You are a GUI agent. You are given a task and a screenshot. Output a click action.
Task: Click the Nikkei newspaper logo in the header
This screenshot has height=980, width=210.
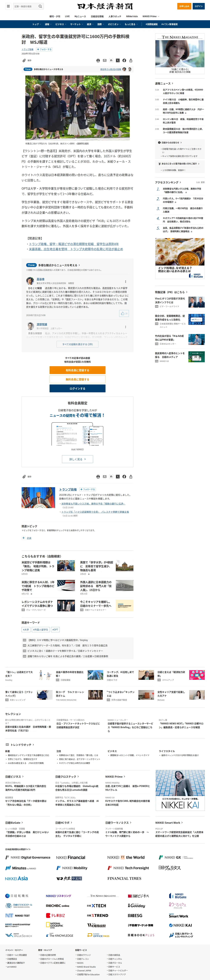105,6
